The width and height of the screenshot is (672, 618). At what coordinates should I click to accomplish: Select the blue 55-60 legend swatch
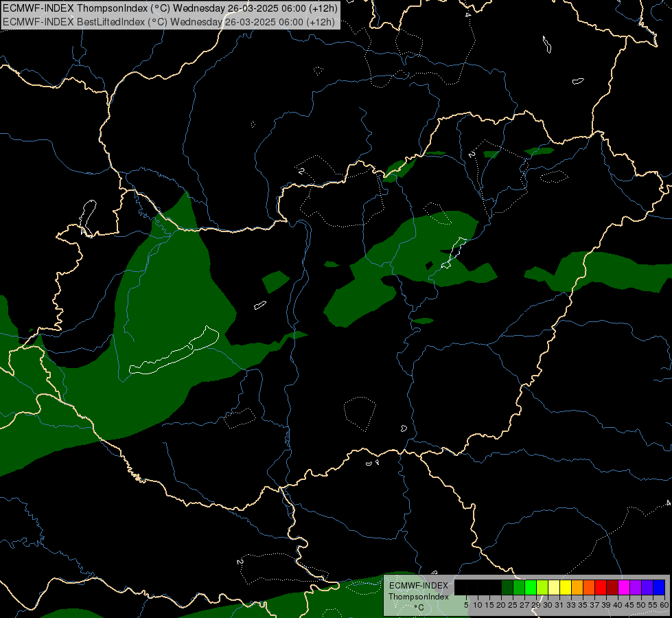coord(659,587)
